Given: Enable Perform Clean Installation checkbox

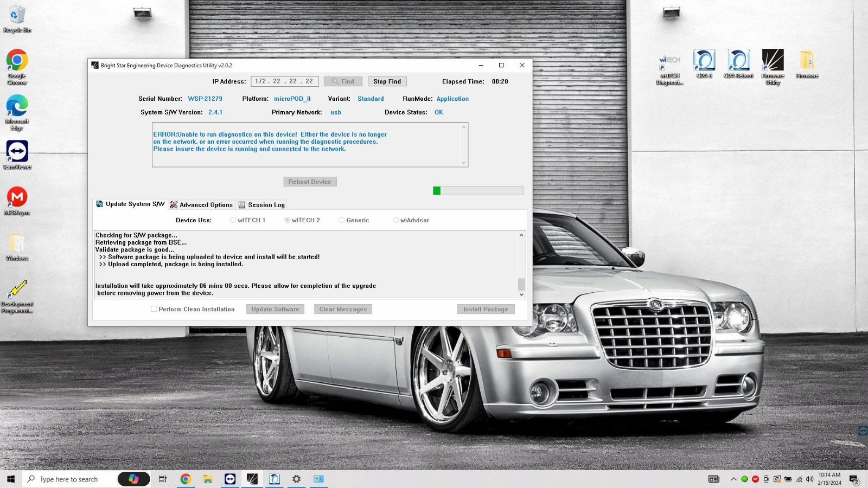Looking at the screenshot, I should tap(154, 309).
